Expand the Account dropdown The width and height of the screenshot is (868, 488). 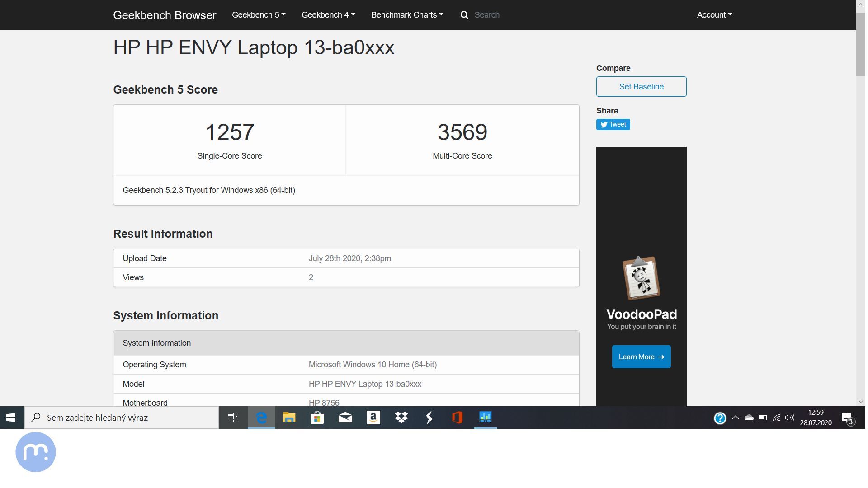713,14
